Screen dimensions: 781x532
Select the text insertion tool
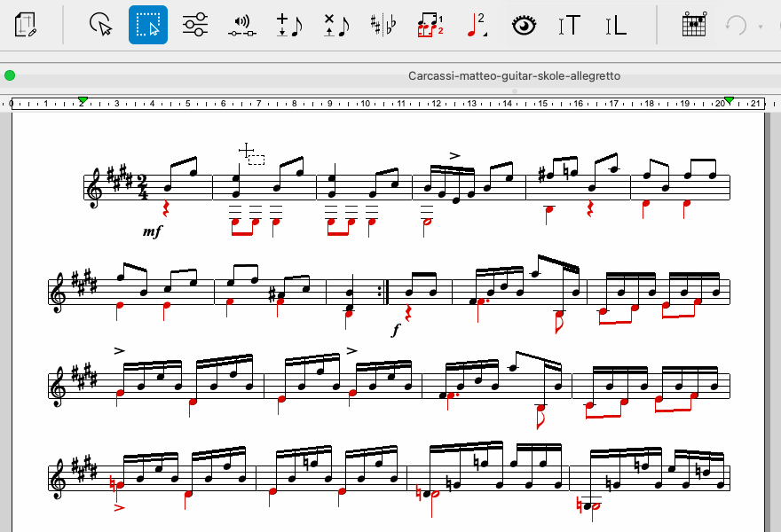[570, 25]
